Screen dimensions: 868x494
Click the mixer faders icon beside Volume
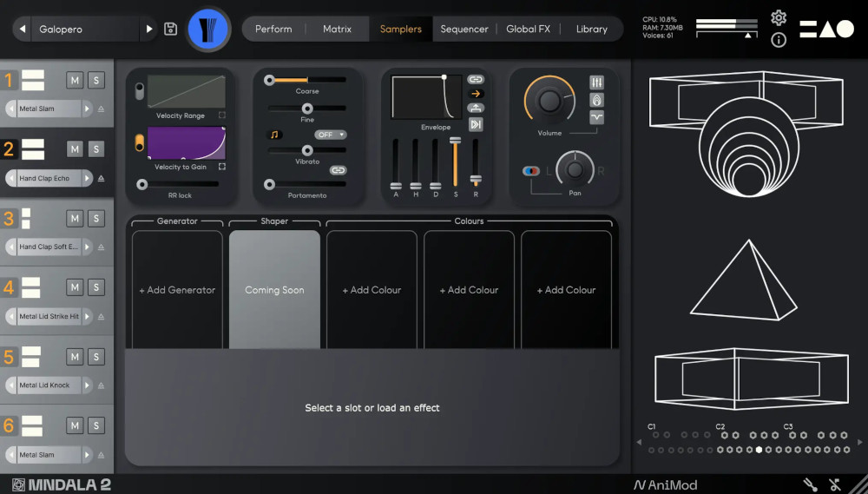pos(596,82)
